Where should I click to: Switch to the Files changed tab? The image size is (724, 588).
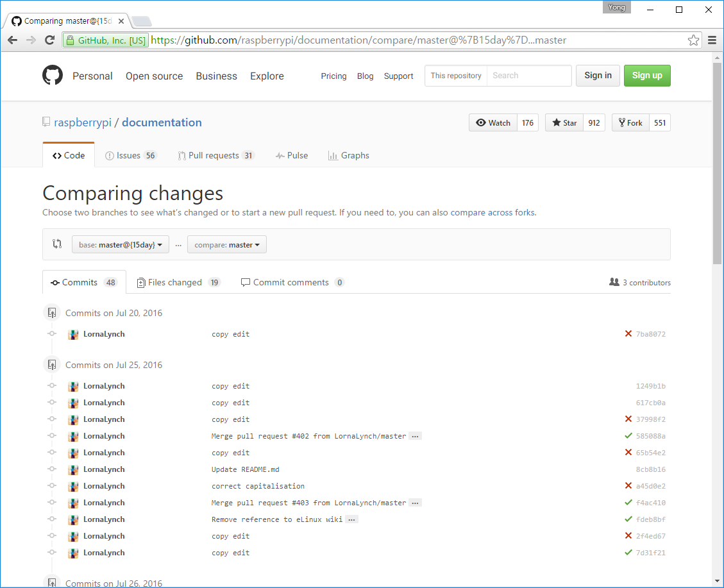(174, 283)
